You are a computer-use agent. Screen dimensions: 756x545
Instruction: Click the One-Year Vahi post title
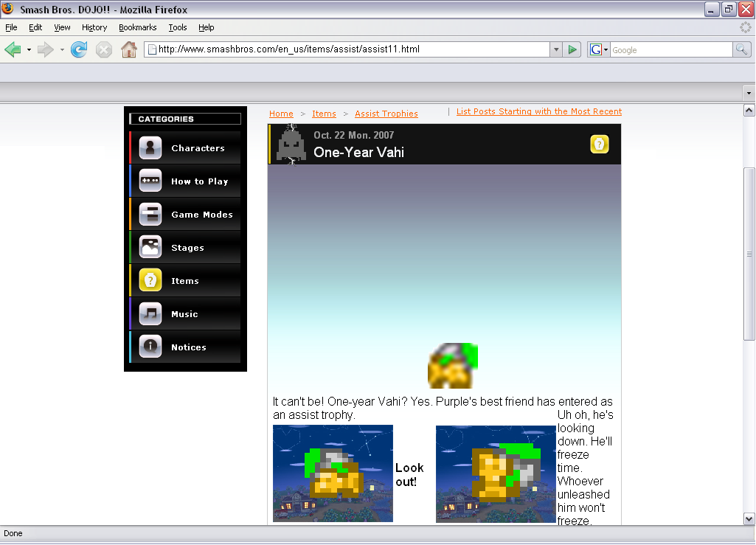click(358, 153)
